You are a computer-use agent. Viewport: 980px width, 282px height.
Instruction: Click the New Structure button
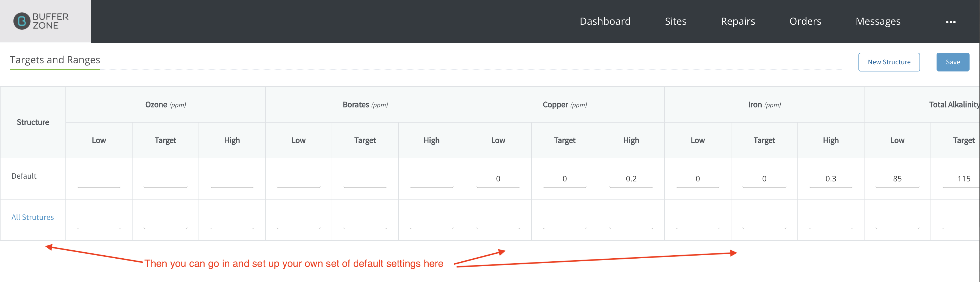tap(889, 62)
